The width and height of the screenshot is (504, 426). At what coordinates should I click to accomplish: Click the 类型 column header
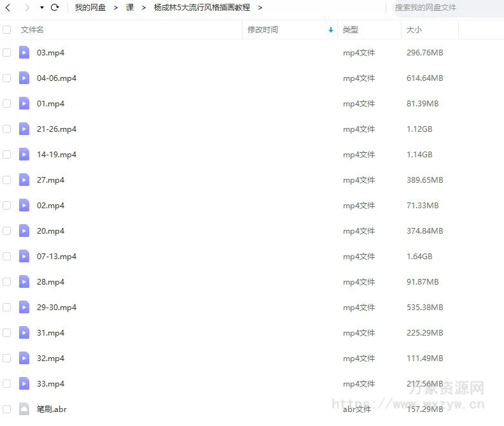pyautogui.click(x=351, y=30)
